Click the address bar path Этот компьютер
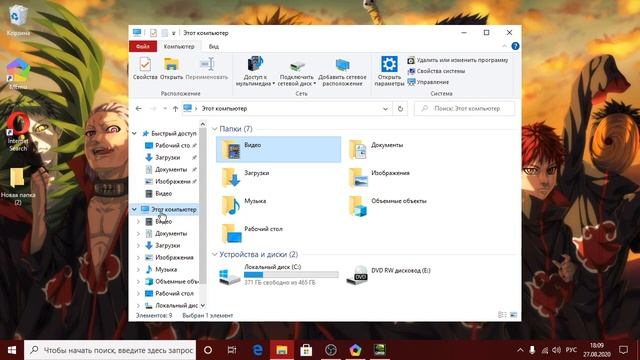 coord(224,109)
